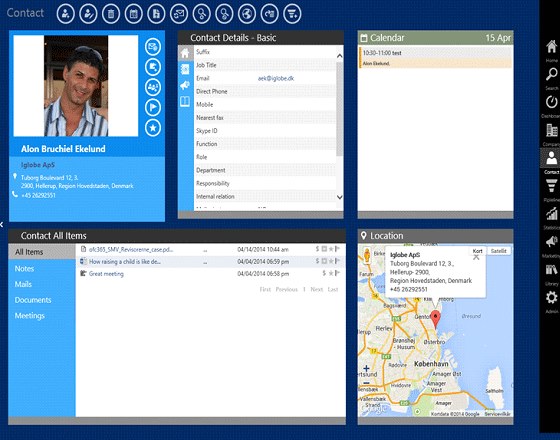This screenshot has height=440, width=560.
Task: Select the Meetings filter in Contact All Items
Action: click(30, 316)
